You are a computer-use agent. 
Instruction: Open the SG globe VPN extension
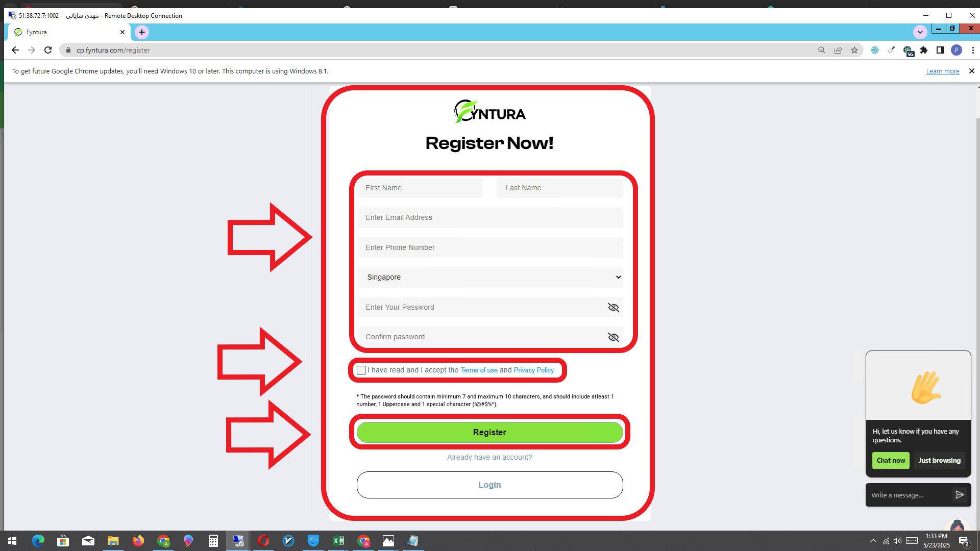click(908, 51)
